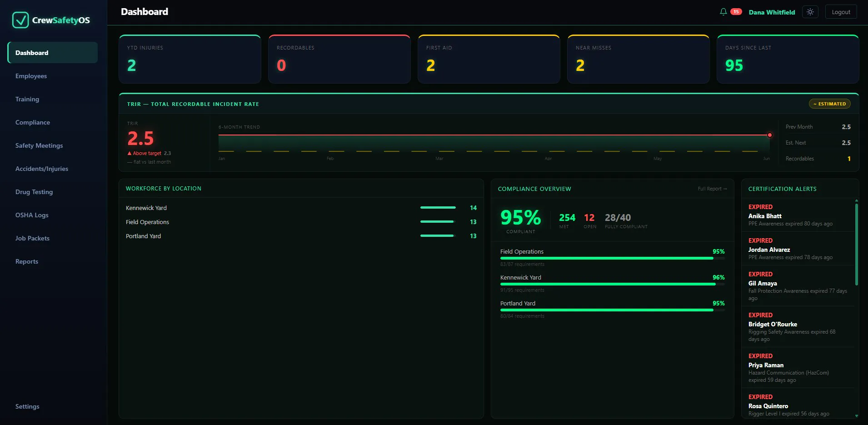Open Priya Raman expired alert
The image size is (868, 425).
coord(798,368)
